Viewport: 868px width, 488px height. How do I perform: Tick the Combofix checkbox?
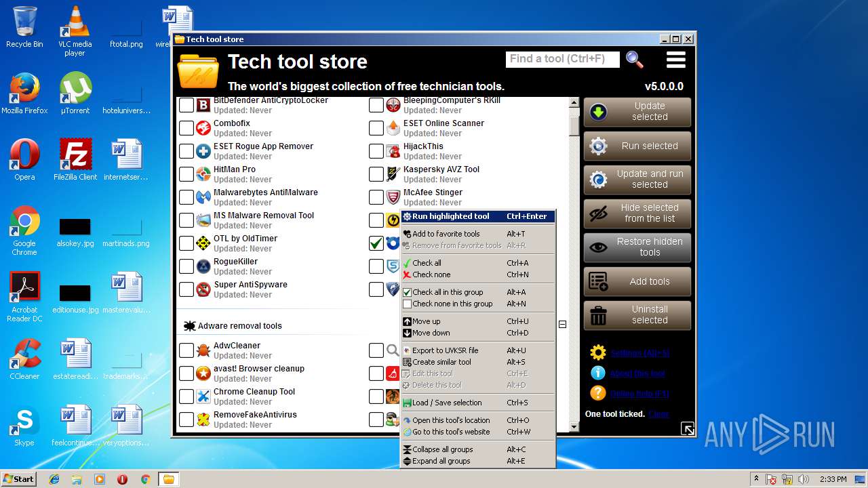[x=186, y=128]
